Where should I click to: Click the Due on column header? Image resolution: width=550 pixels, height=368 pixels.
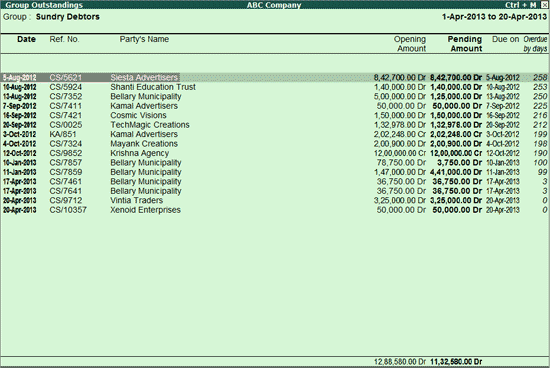coord(505,39)
